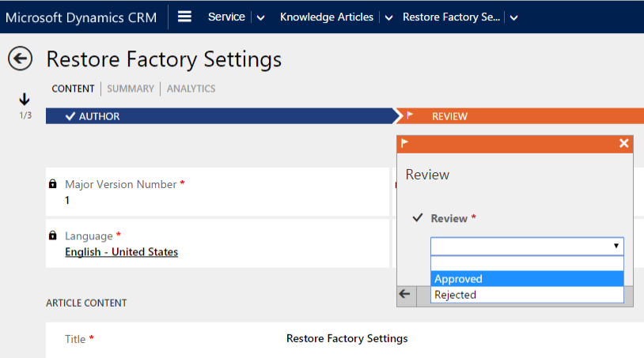This screenshot has height=358, width=644.
Task: Switch to the ANALYTICS tab
Action: [191, 89]
